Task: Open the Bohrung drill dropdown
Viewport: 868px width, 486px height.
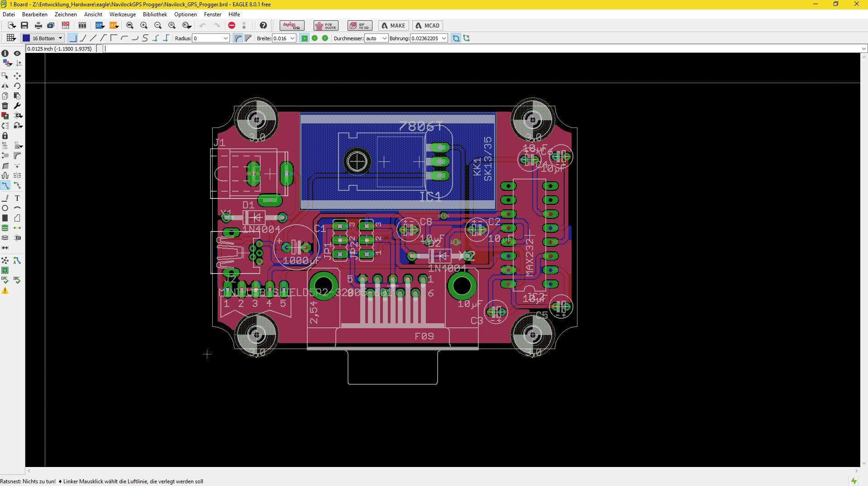Action: [x=444, y=38]
